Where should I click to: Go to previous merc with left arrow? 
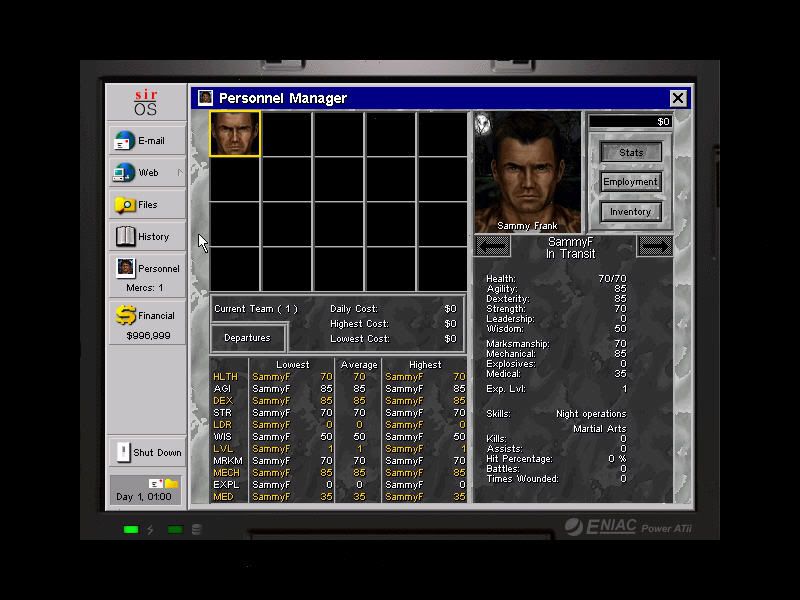pyautogui.click(x=493, y=246)
